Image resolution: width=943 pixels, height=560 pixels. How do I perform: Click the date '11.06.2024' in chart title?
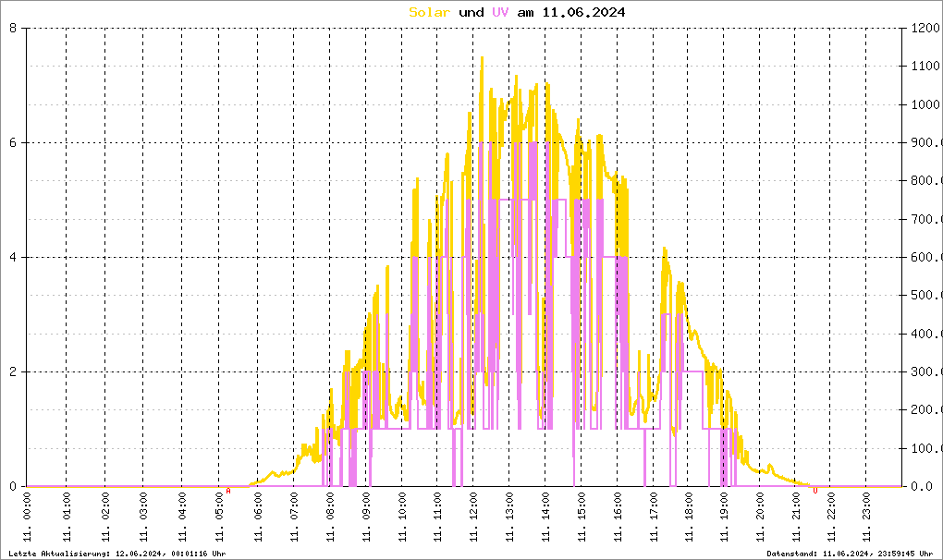tap(583, 12)
